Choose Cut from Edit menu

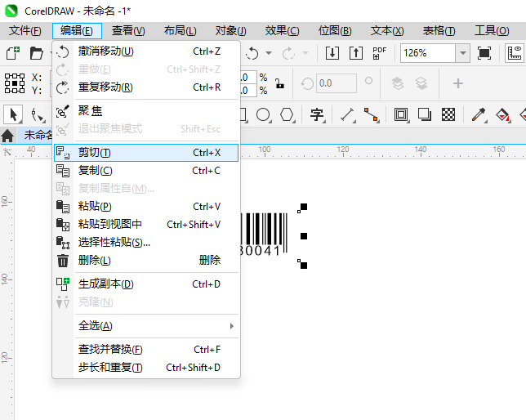point(146,153)
